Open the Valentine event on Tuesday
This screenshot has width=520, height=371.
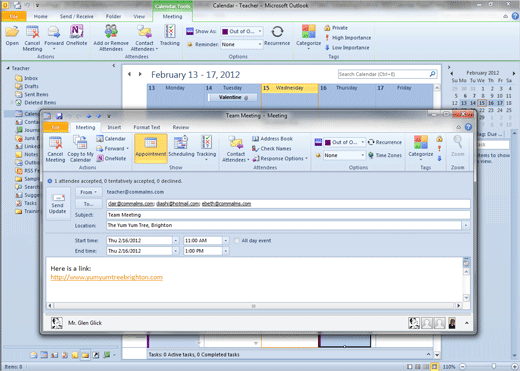[232, 97]
